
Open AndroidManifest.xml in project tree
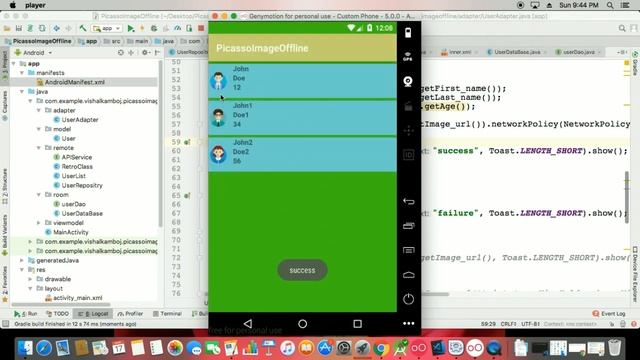(75, 82)
